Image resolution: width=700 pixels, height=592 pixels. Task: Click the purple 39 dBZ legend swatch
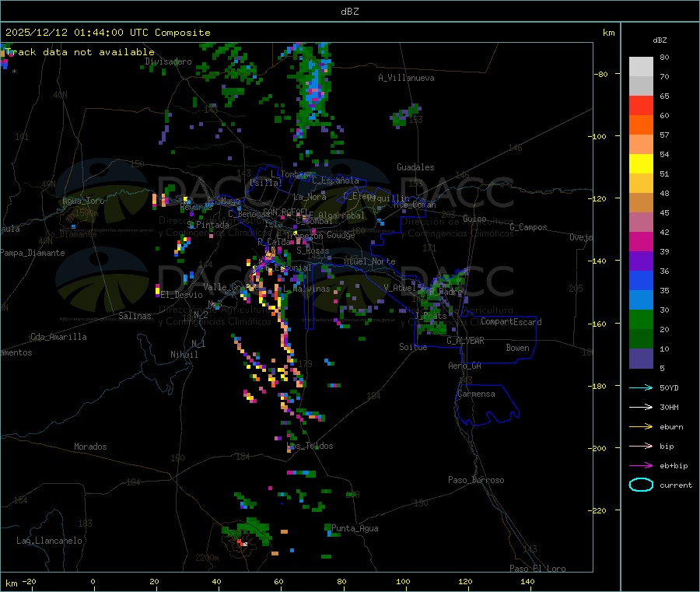pyautogui.click(x=641, y=261)
